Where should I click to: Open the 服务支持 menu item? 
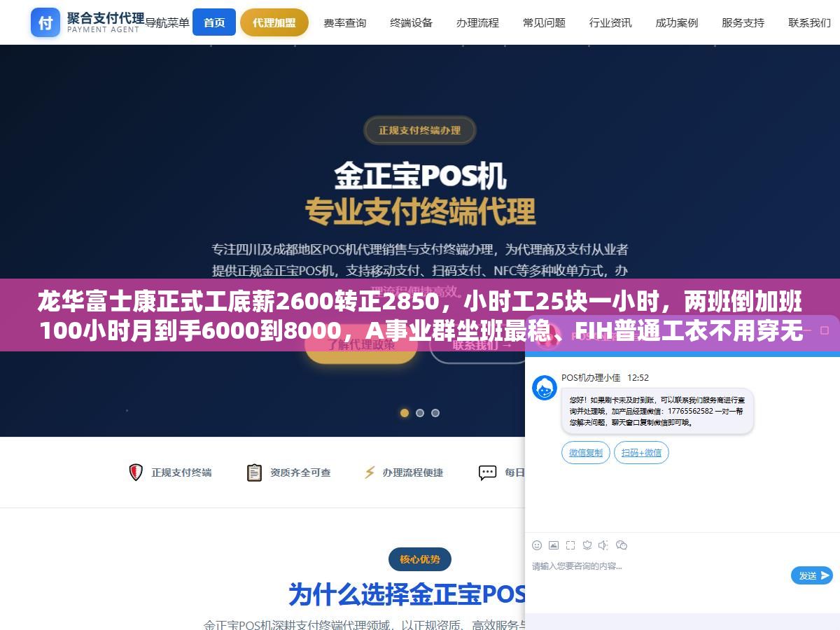(x=743, y=22)
